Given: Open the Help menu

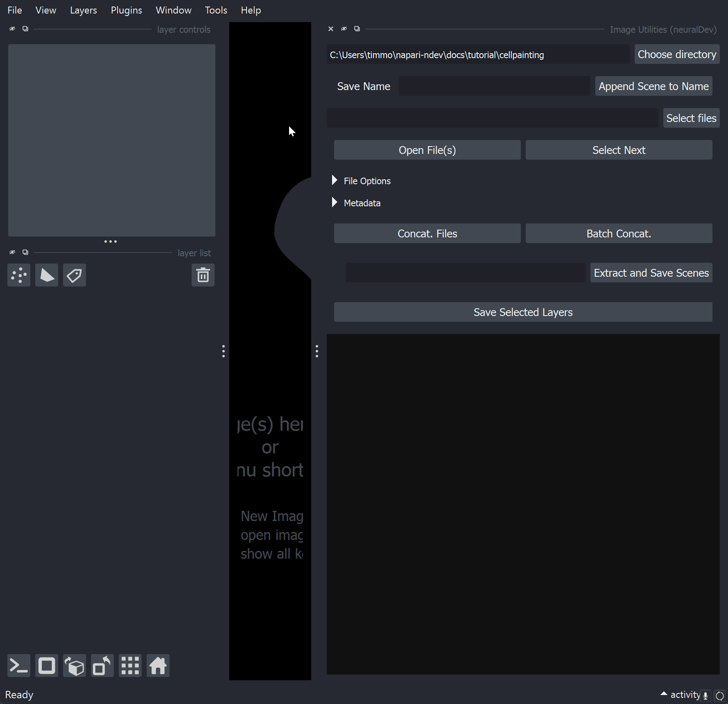Looking at the screenshot, I should click(251, 10).
